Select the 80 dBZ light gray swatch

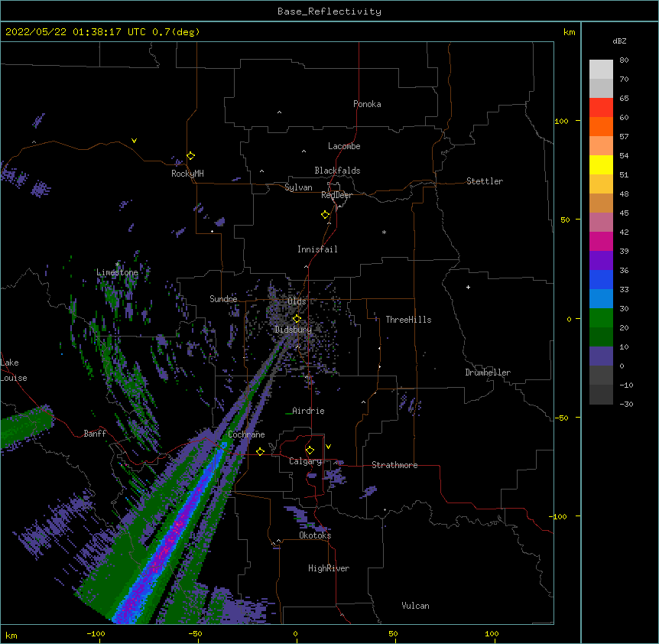[x=601, y=70]
